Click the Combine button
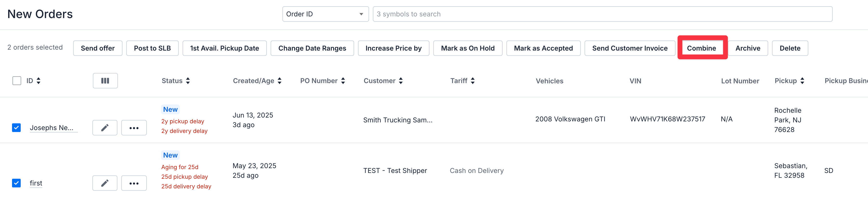Viewport: 868px width, 198px height. [701, 48]
